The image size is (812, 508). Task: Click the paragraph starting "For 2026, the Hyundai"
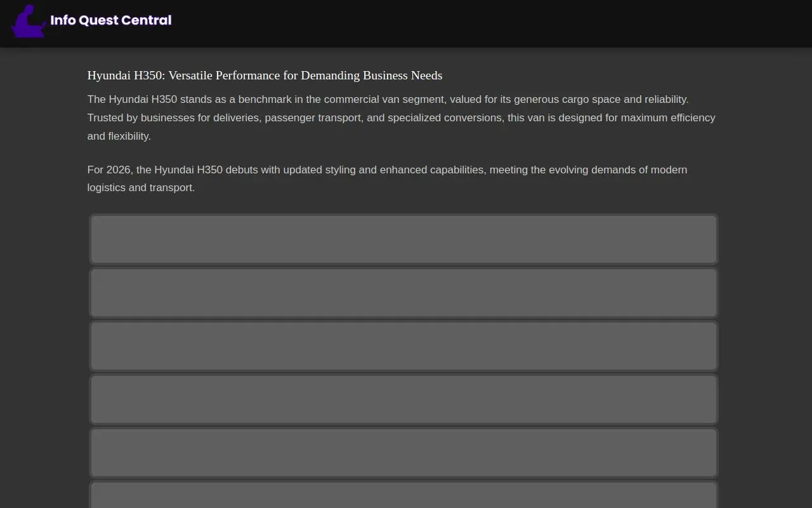[388, 178]
